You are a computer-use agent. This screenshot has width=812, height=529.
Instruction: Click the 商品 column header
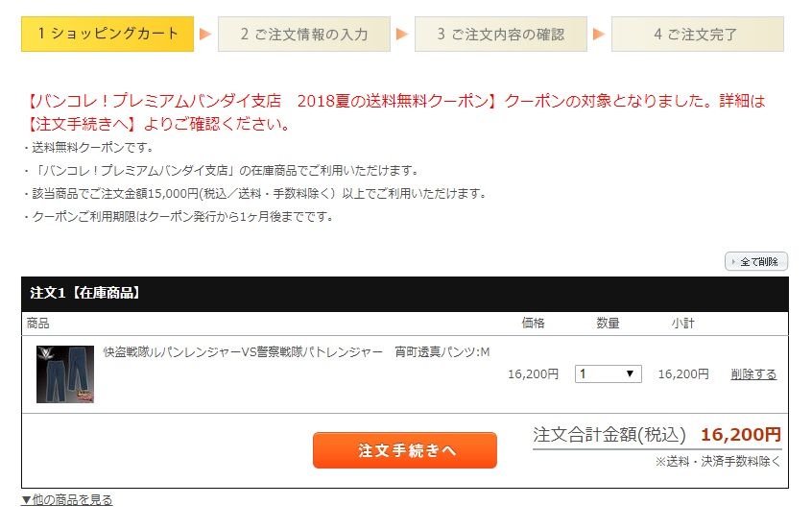pos(37,324)
